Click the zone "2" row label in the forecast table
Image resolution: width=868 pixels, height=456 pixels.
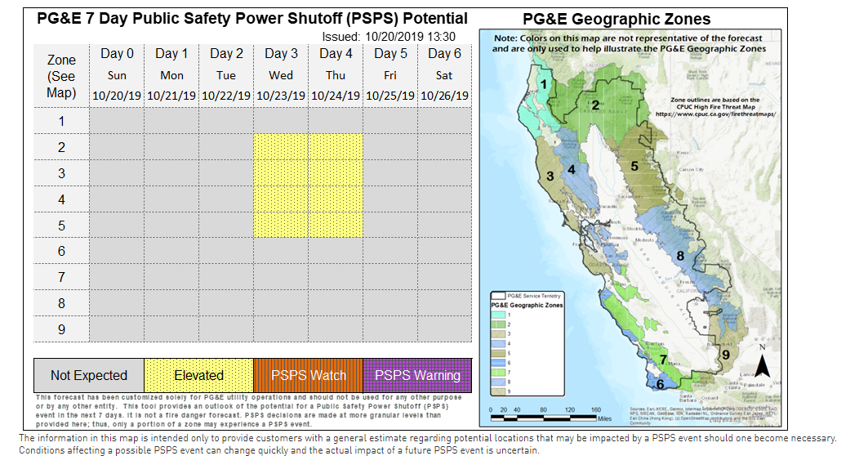point(61,147)
